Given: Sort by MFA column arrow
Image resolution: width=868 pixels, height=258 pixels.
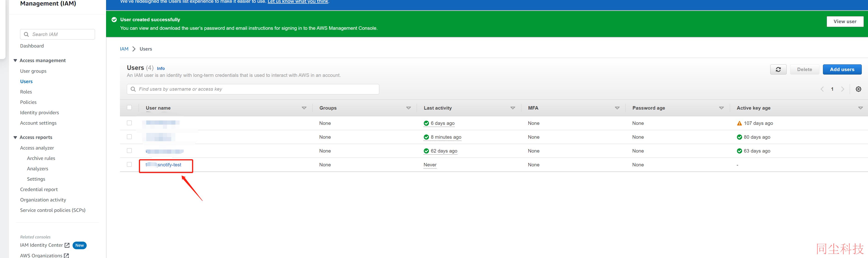Looking at the screenshot, I should click(617, 108).
